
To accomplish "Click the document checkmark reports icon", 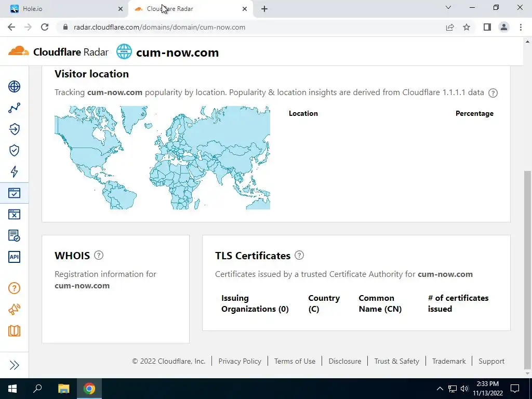I will point(14,235).
